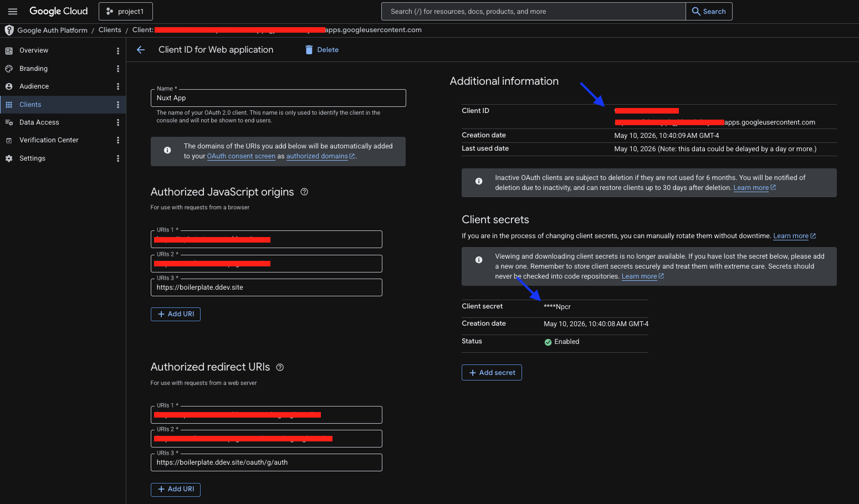
Task: Add URI under redirect URIs
Action: [176, 490]
